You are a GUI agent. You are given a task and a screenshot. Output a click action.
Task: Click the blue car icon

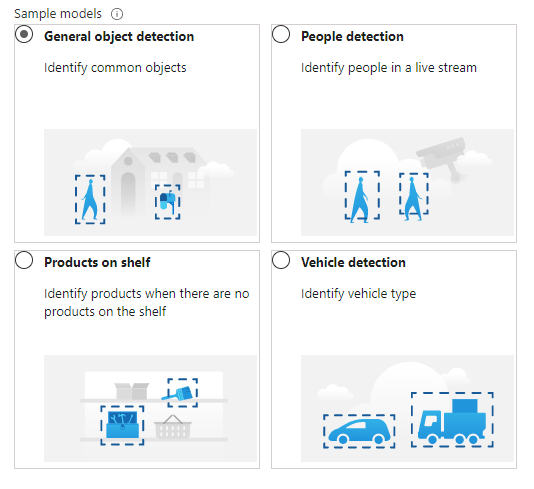click(x=359, y=431)
